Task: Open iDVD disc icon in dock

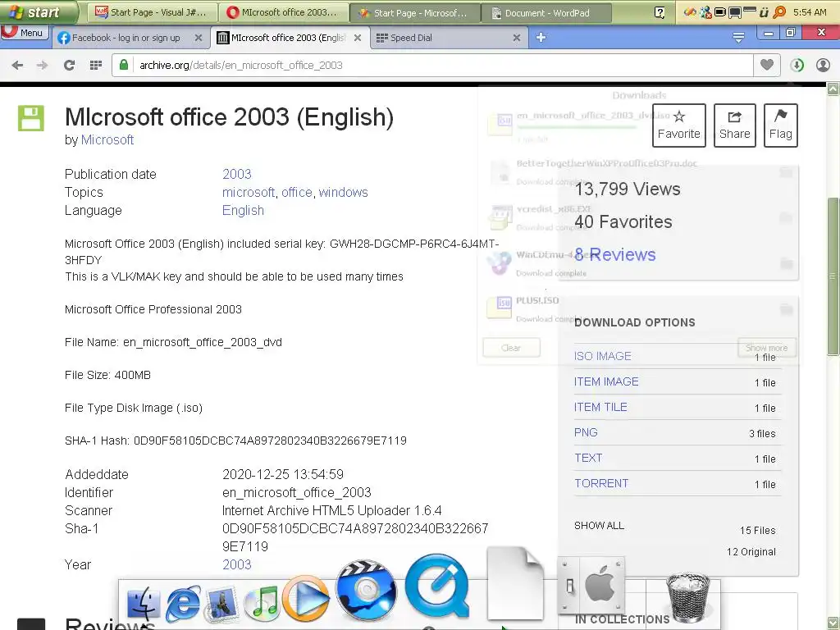Action: pos(367,589)
